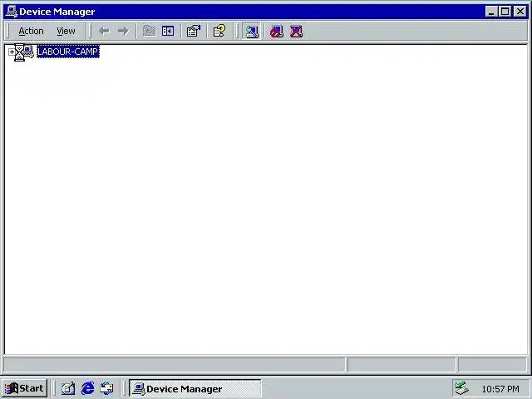Screen dimensions: 532x399
Task: Click the Device Manager taskbar button
Action: [195, 388]
